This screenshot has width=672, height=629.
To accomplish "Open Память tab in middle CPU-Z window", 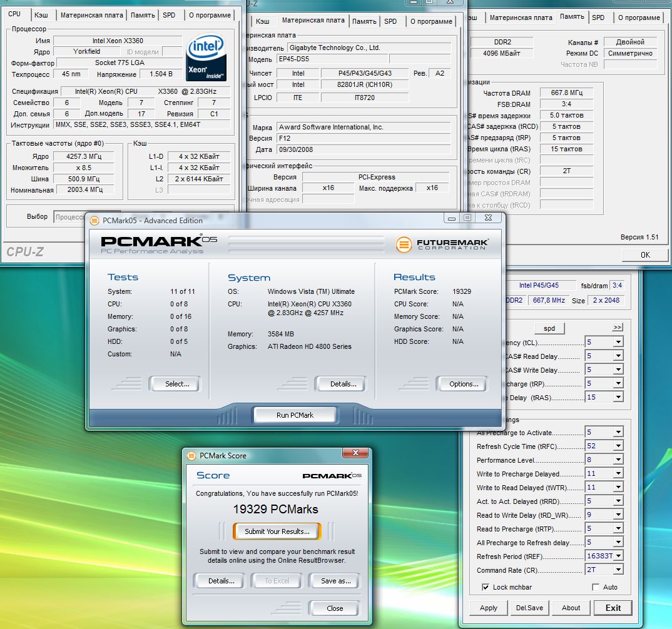I will (x=364, y=21).
